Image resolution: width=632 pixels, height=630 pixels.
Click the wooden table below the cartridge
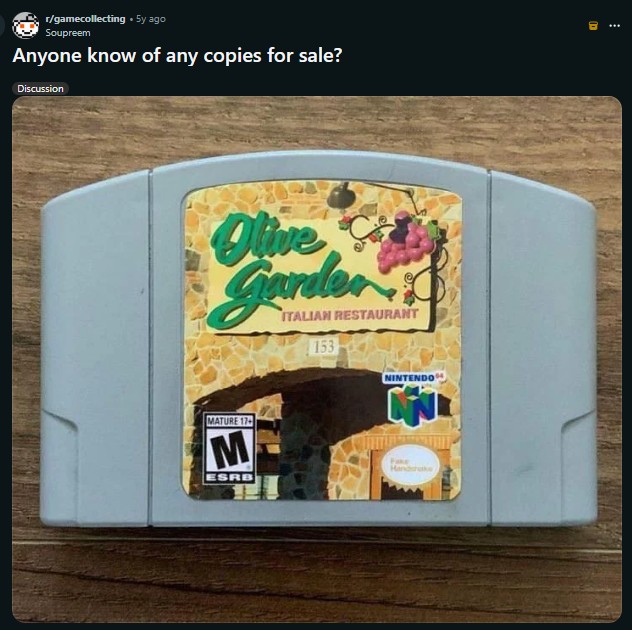click(x=317, y=574)
